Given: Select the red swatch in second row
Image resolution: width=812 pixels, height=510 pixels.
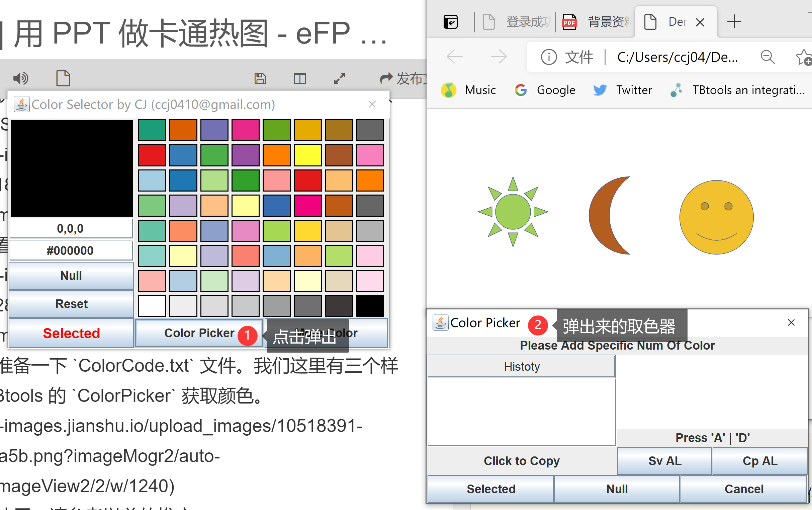Looking at the screenshot, I should click(152, 155).
